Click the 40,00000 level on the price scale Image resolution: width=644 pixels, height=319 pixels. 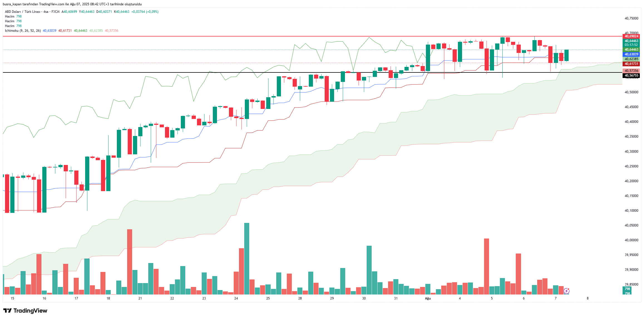pos(631,240)
